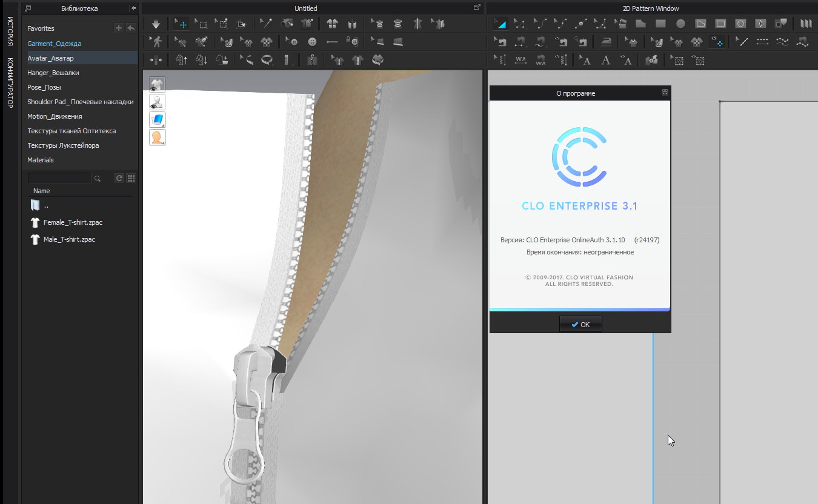Screen dimensions: 818x504
Task: Activate the Steam iron tool
Action: tap(606, 42)
